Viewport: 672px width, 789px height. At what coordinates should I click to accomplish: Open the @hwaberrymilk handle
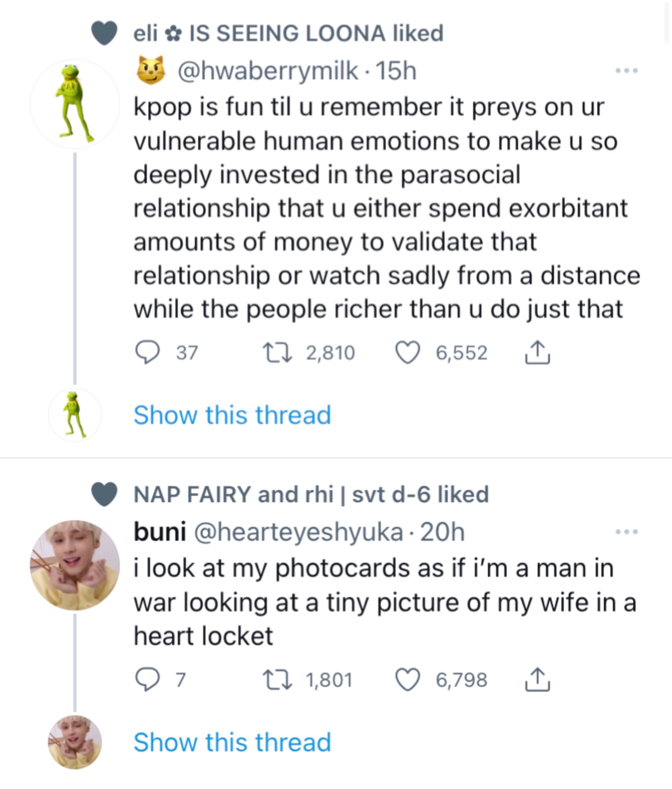[267, 71]
